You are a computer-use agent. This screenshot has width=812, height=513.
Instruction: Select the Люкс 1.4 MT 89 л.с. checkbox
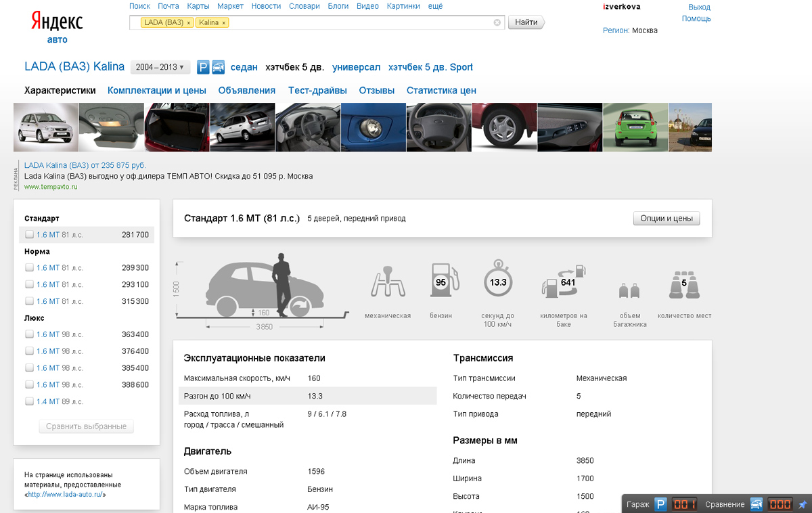coord(29,401)
